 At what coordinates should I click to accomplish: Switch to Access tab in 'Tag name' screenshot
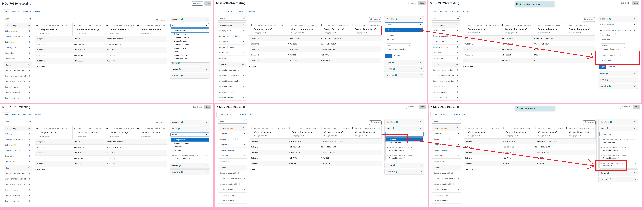(38, 115)
